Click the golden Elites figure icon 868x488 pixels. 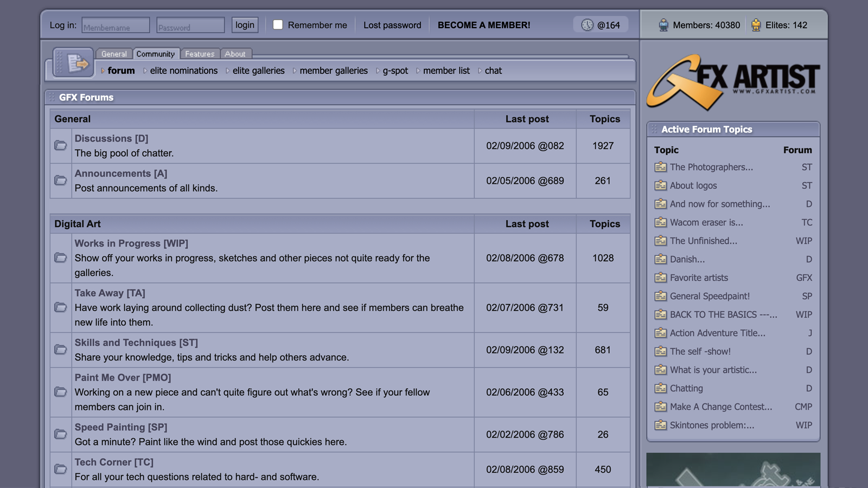click(x=756, y=24)
